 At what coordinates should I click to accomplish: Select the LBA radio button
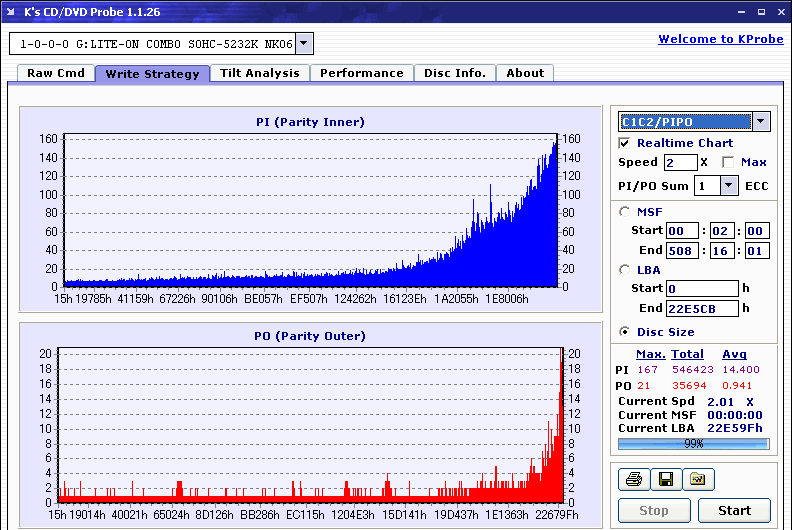(x=624, y=270)
